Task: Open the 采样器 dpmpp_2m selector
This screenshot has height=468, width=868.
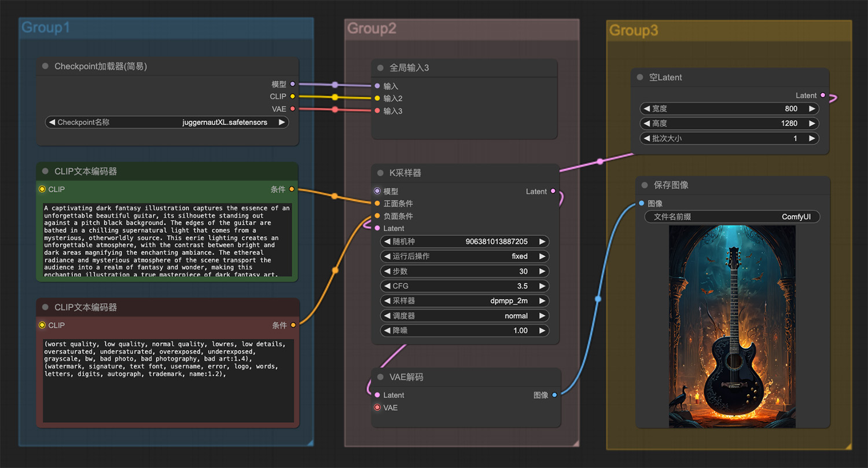Action: (x=464, y=301)
